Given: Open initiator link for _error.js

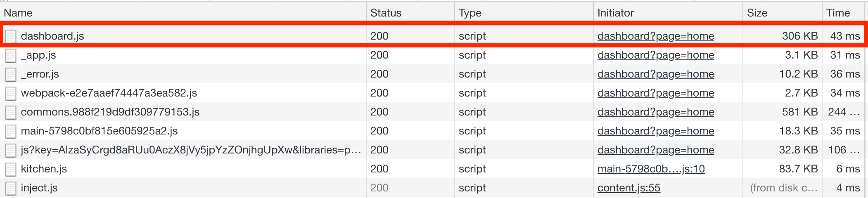Looking at the screenshot, I should tap(656, 74).
